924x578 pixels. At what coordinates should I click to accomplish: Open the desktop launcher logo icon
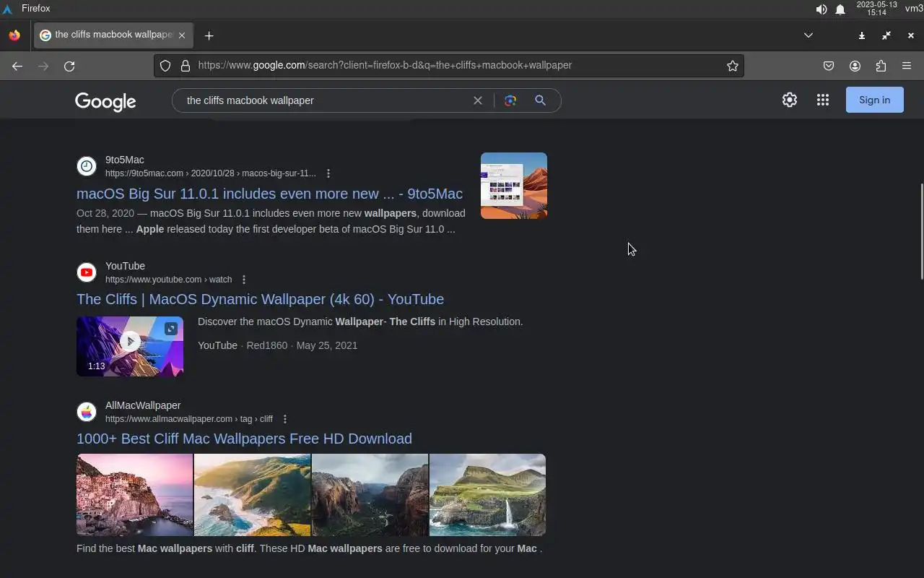tap(7, 9)
